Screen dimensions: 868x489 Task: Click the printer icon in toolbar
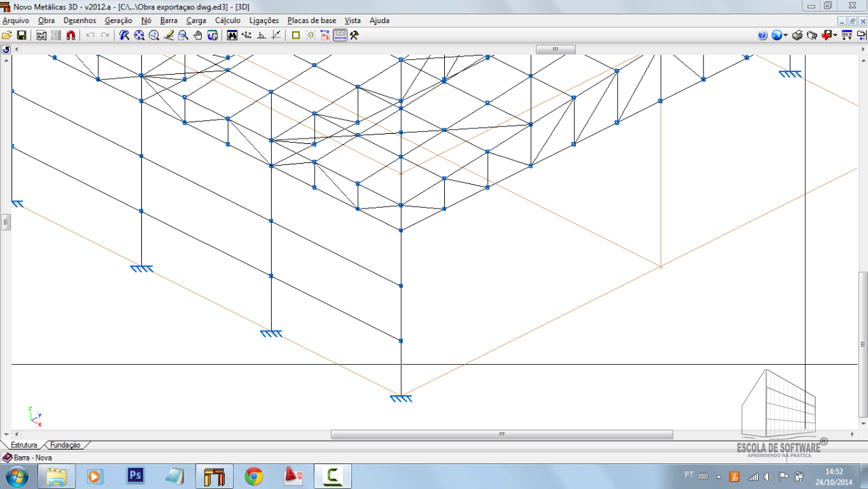click(797, 35)
